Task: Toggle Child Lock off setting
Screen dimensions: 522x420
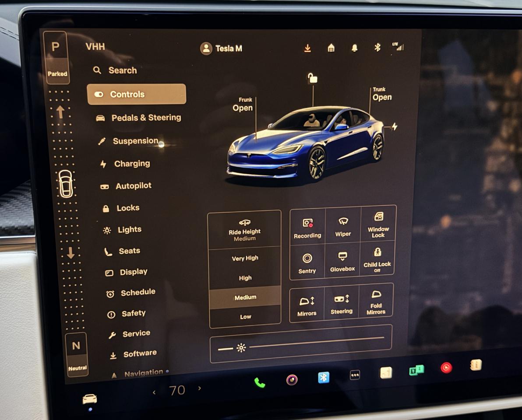Action: tap(377, 260)
